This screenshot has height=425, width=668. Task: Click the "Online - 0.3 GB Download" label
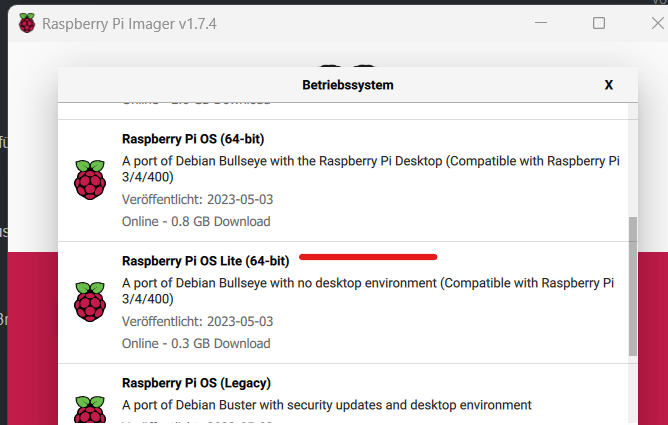click(196, 343)
